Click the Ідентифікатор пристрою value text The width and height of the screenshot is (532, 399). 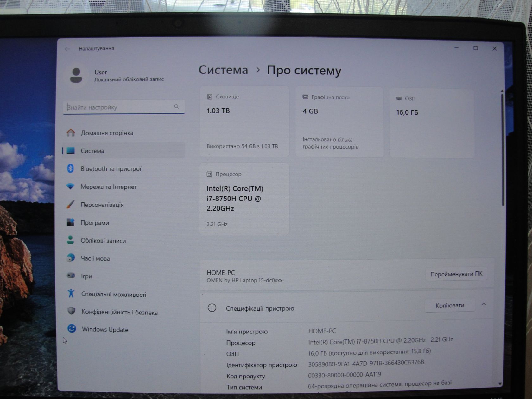pos(366,363)
